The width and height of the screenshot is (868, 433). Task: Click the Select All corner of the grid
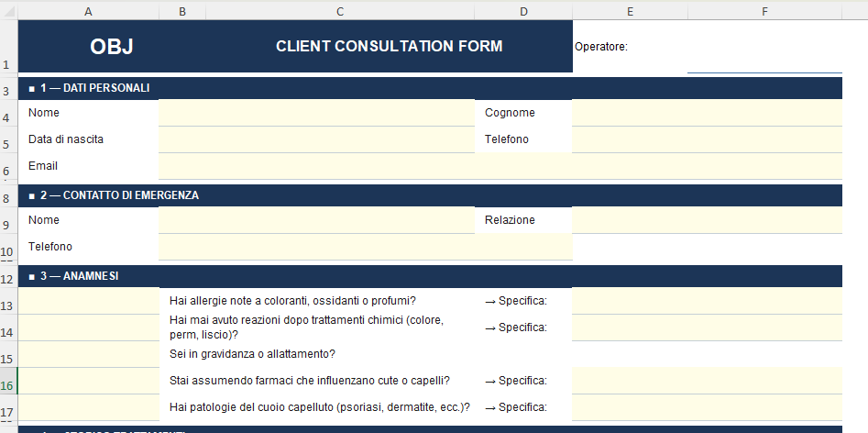[8, 11]
